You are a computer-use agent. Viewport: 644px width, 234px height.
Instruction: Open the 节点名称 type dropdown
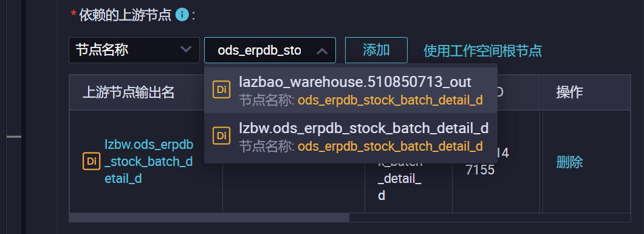pyautogui.click(x=134, y=50)
